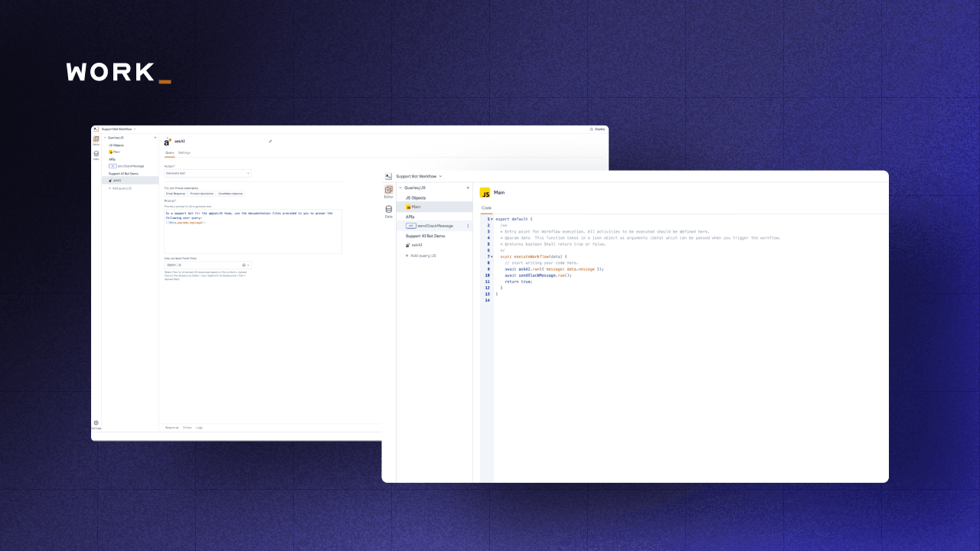
Task: Open the Code tab above the editor
Action: [485, 207]
